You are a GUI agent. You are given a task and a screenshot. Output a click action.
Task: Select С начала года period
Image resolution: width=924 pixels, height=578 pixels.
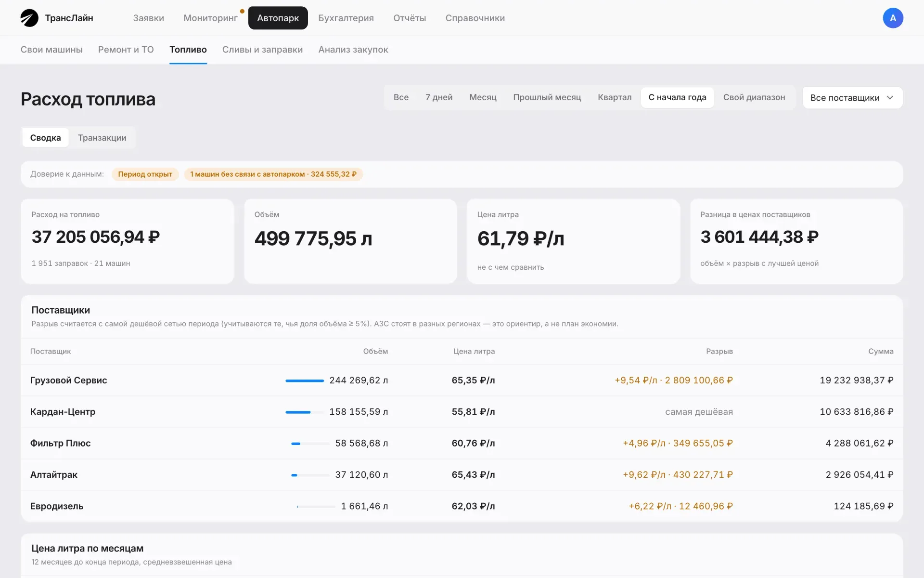677,97
